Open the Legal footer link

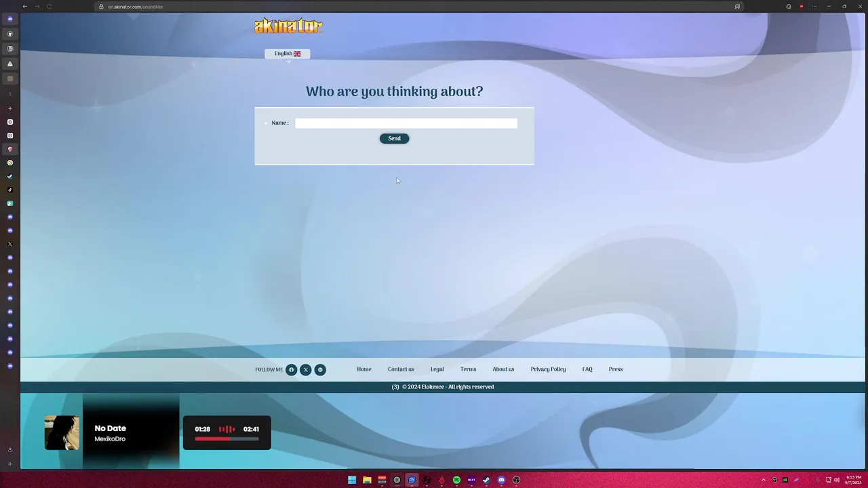point(437,369)
